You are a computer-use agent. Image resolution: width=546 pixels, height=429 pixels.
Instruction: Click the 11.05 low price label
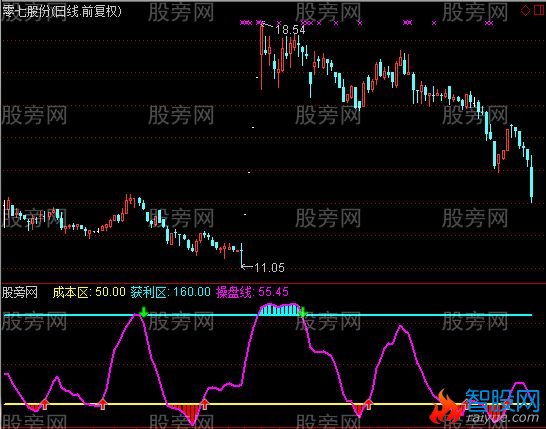pos(269,267)
